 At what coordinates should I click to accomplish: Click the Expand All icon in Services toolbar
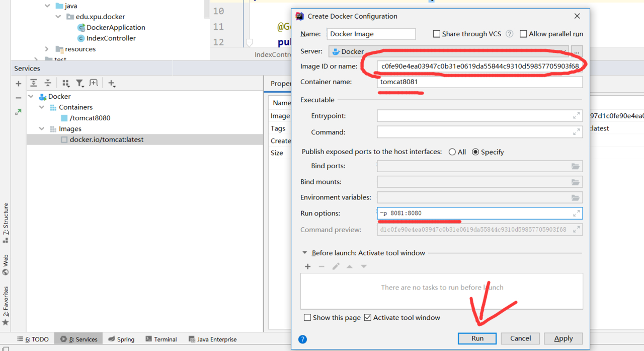34,83
